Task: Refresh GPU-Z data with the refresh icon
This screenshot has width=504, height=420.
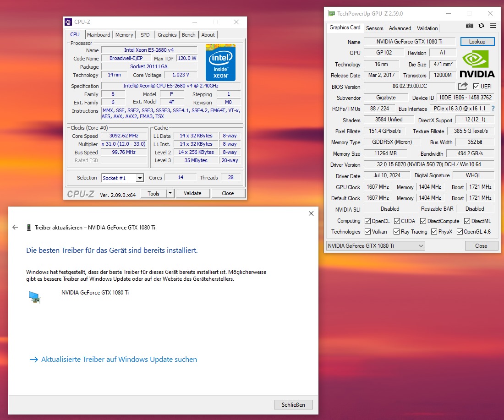Action: click(x=481, y=26)
